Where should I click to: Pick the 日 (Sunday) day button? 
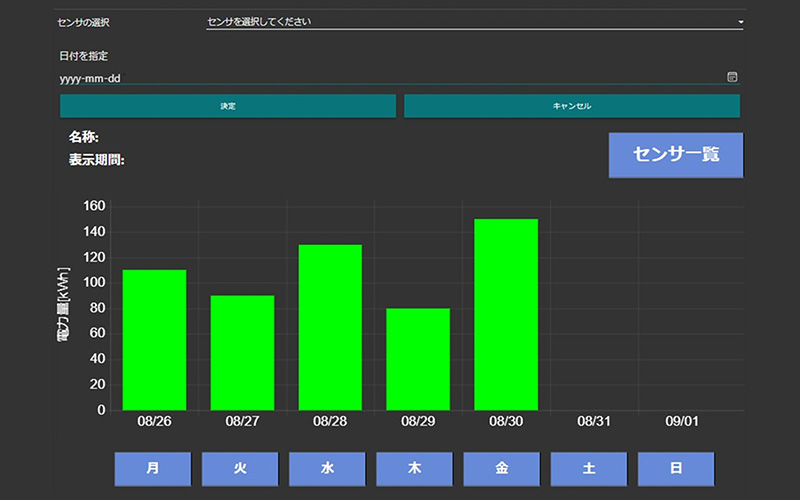coord(676,468)
